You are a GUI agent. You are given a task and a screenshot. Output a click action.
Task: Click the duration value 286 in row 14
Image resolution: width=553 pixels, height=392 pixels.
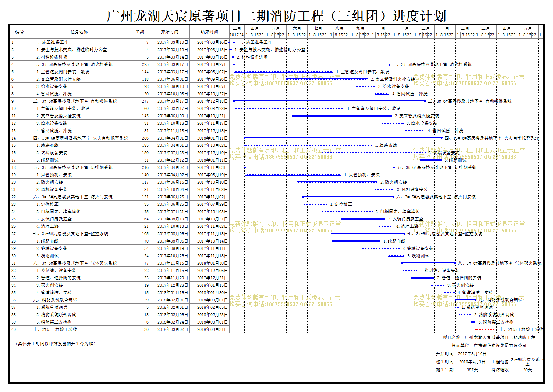click(145, 138)
